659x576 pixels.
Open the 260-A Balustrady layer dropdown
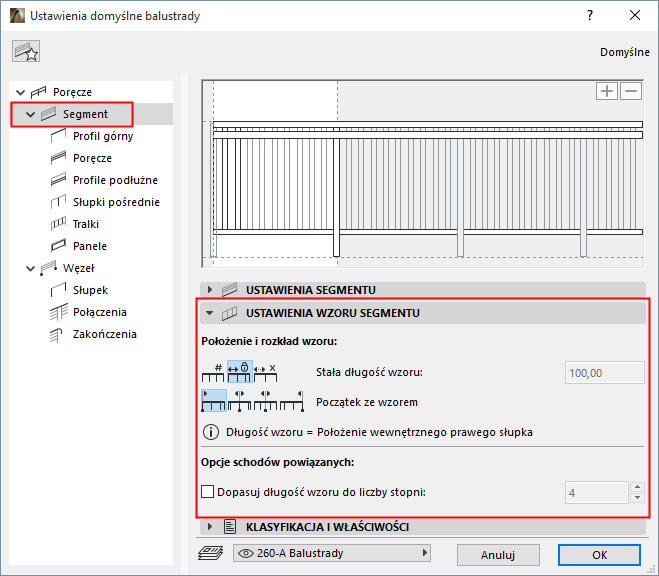coord(332,553)
